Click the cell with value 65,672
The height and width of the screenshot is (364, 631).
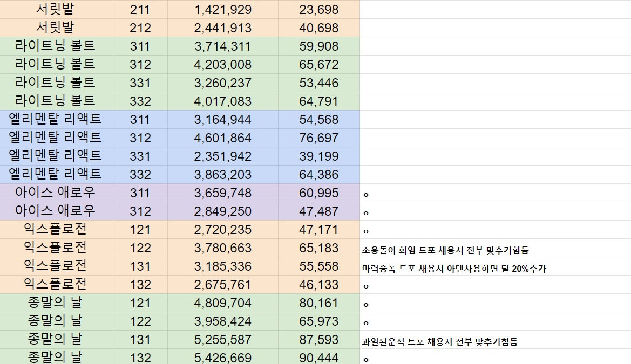(318, 65)
